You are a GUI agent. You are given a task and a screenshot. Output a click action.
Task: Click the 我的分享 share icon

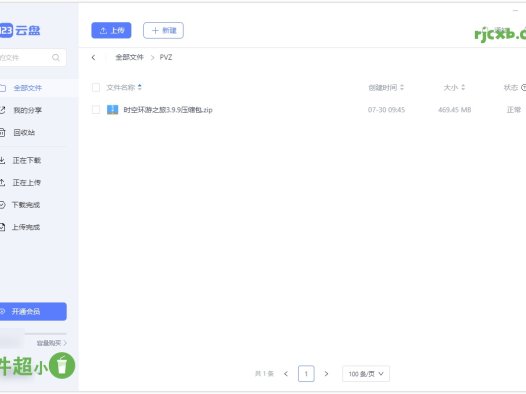tap(2, 110)
